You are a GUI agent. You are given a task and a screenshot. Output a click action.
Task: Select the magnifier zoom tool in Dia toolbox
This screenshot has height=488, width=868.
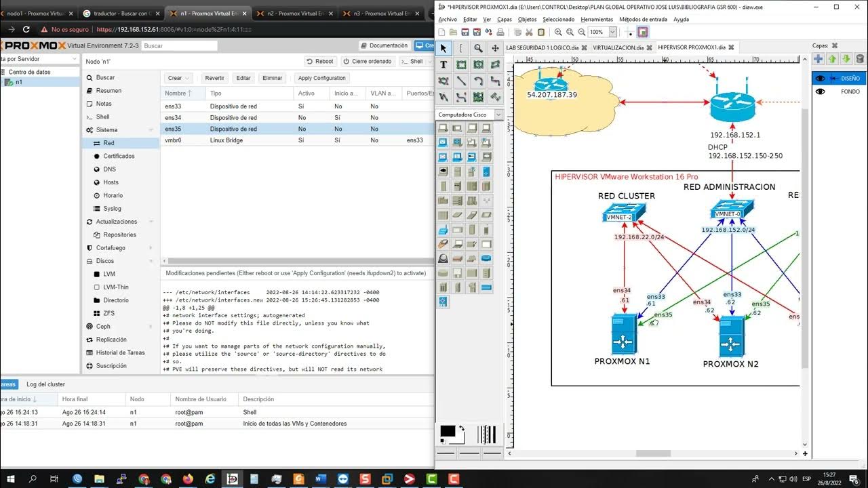click(x=478, y=48)
